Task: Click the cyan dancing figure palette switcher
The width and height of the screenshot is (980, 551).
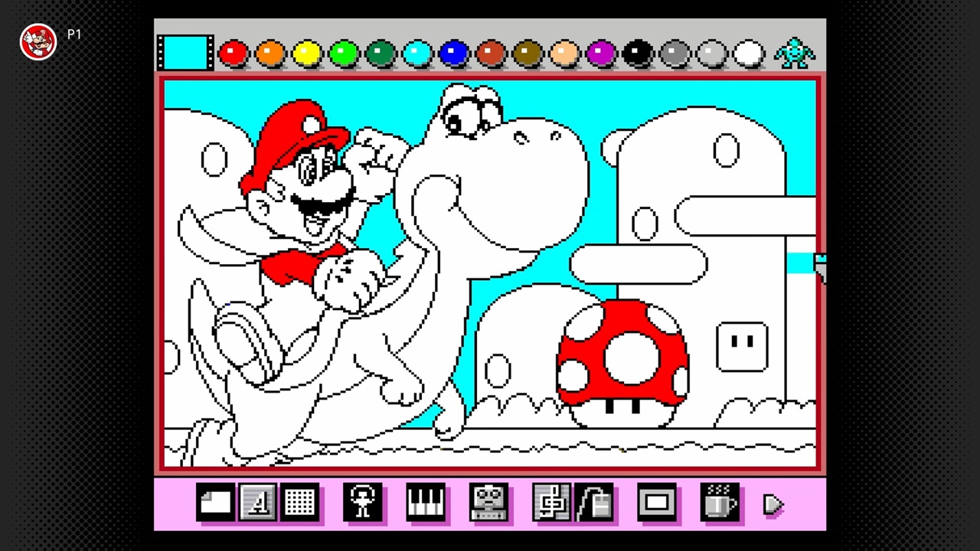Action: 793,53
